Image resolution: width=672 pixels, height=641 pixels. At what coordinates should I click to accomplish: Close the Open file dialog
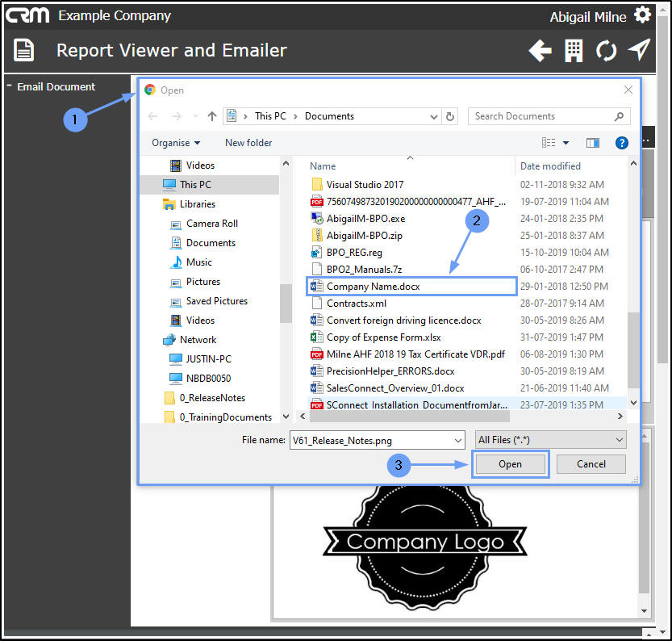tap(628, 90)
